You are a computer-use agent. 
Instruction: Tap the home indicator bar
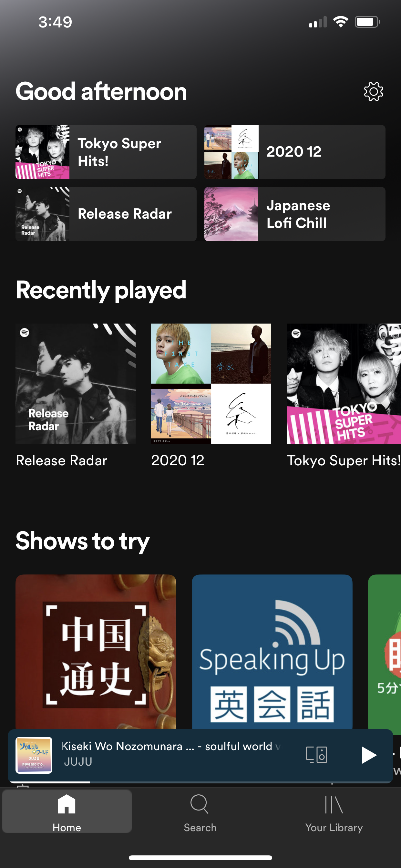coord(200,858)
